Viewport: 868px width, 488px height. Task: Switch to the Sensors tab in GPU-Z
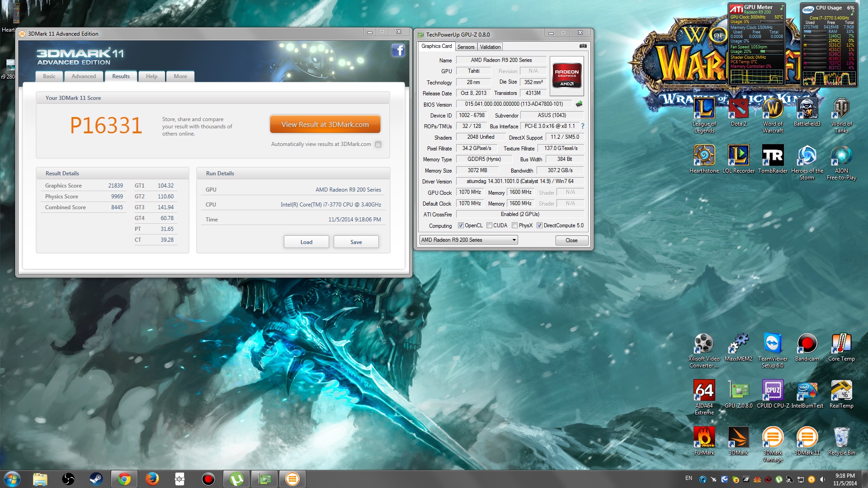pos(466,47)
